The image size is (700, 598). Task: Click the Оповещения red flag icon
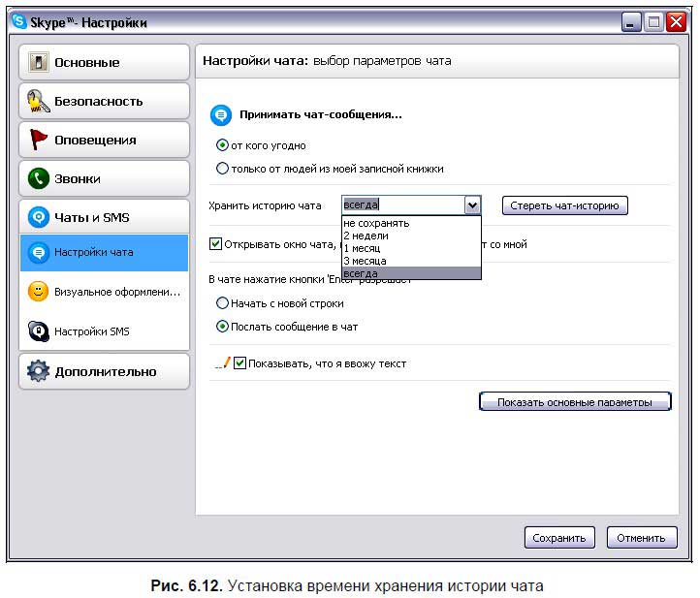(x=38, y=141)
